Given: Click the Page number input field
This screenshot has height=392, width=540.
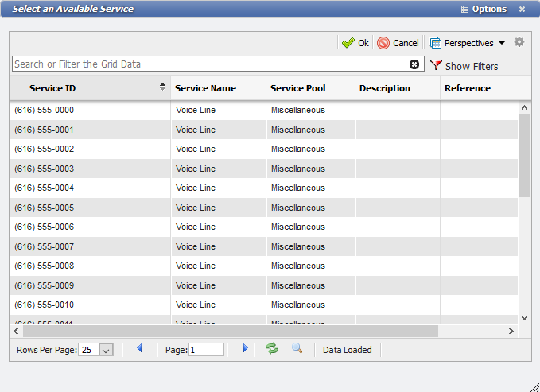Looking at the screenshot, I should click(x=206, y=350).
